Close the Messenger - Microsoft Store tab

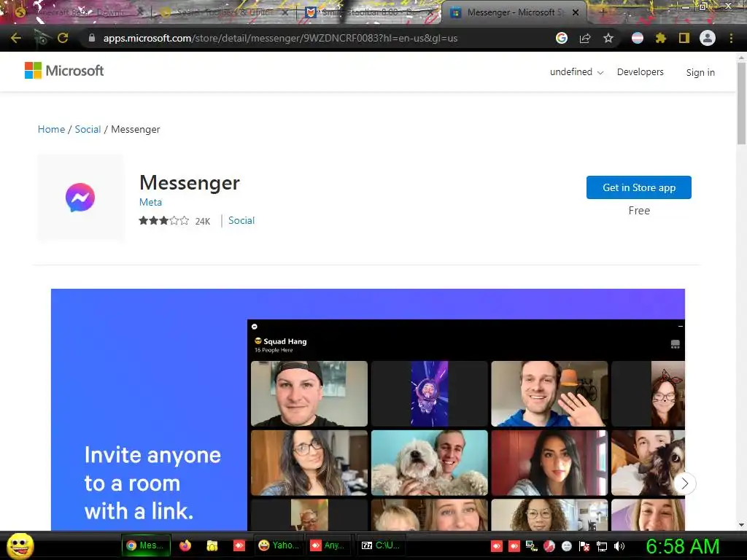pyautogui.click(x=576, y=12)
